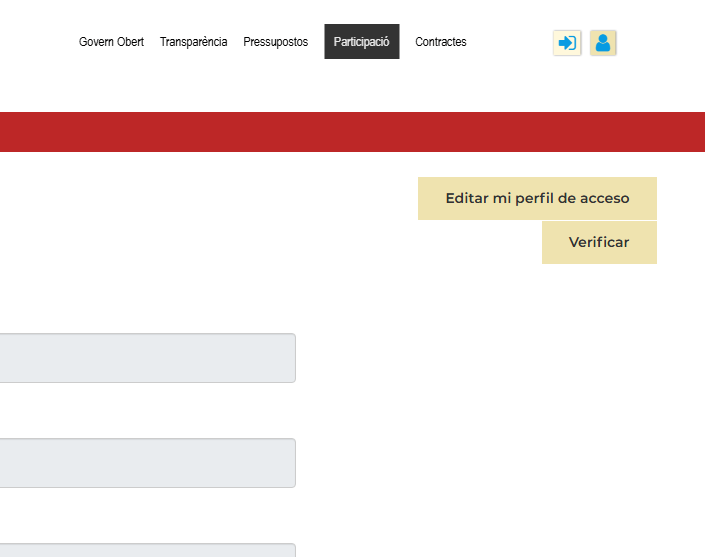Go to the Transparència section
The height and width of the screenshot is (557, 705).
click(193, 42)
